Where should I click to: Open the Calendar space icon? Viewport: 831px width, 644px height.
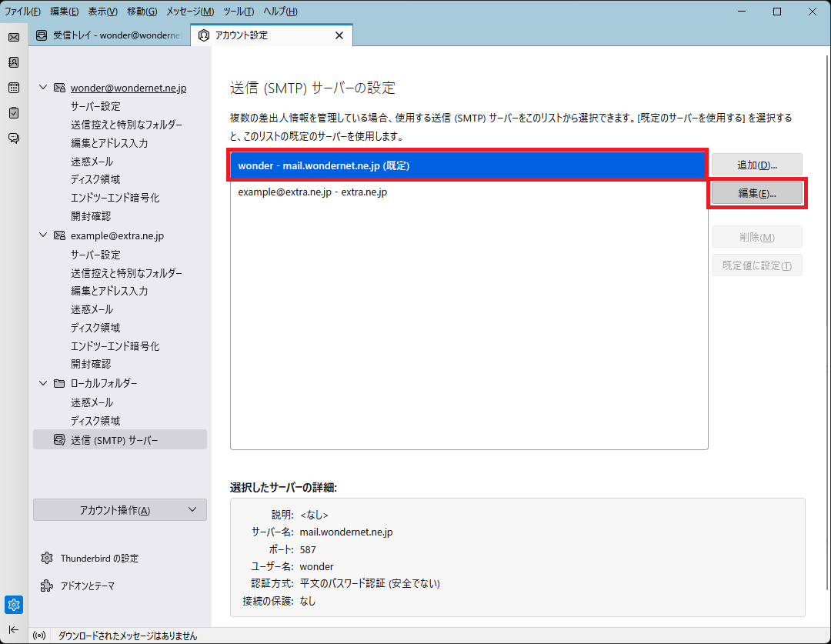click(x=14, y=88)
